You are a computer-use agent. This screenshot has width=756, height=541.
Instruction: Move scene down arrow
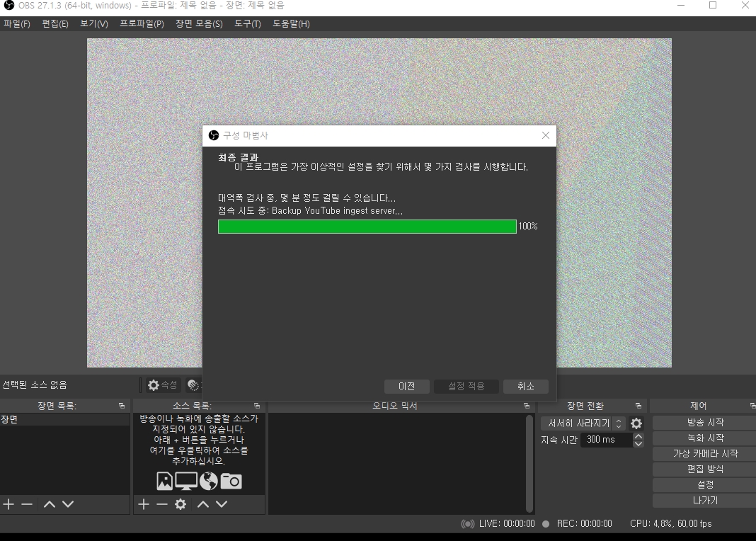coord(68,504)
